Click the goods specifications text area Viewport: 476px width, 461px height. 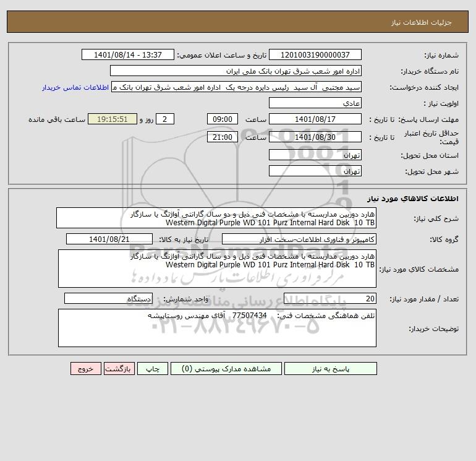click(217, 269)
